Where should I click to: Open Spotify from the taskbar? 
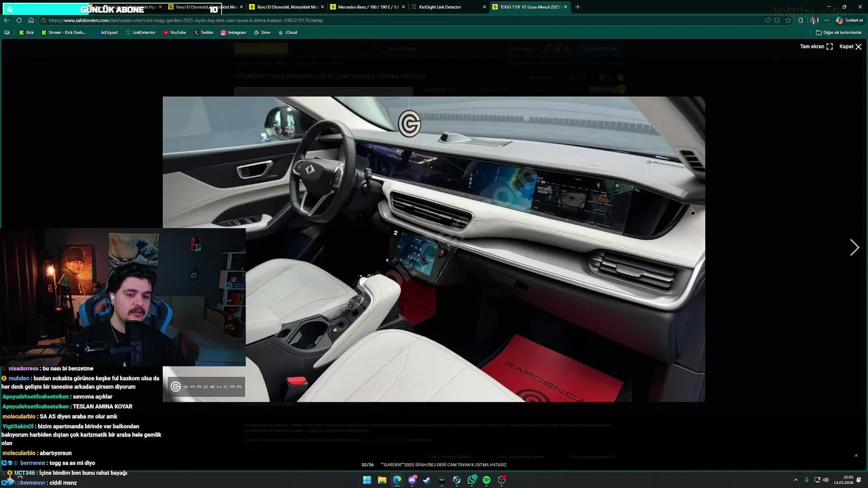[x=487, y=480]
